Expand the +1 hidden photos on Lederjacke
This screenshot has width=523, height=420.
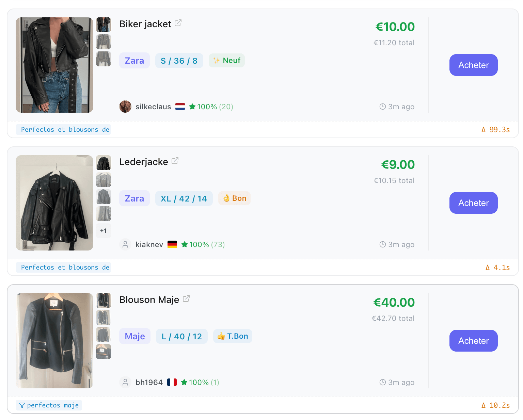[x=104, y=230]
